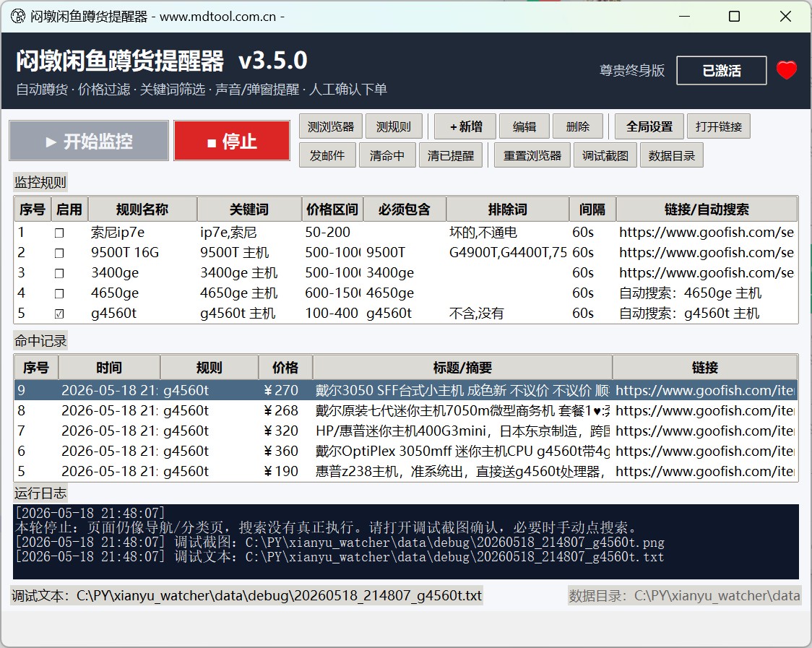Select rule name 3400ge
Image resolution: width=812 pixels, height=648 pixels.
tap(114, 272)
